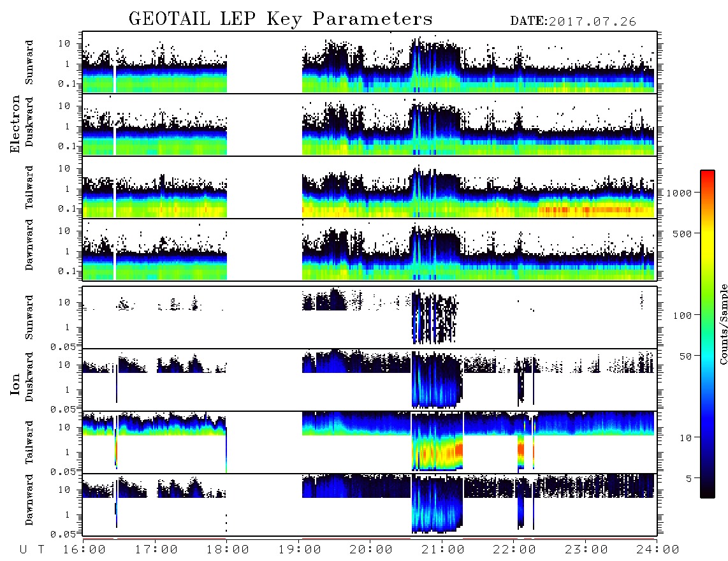
Task: Click the 500 color scale label
Action: [x=682, y=233]
